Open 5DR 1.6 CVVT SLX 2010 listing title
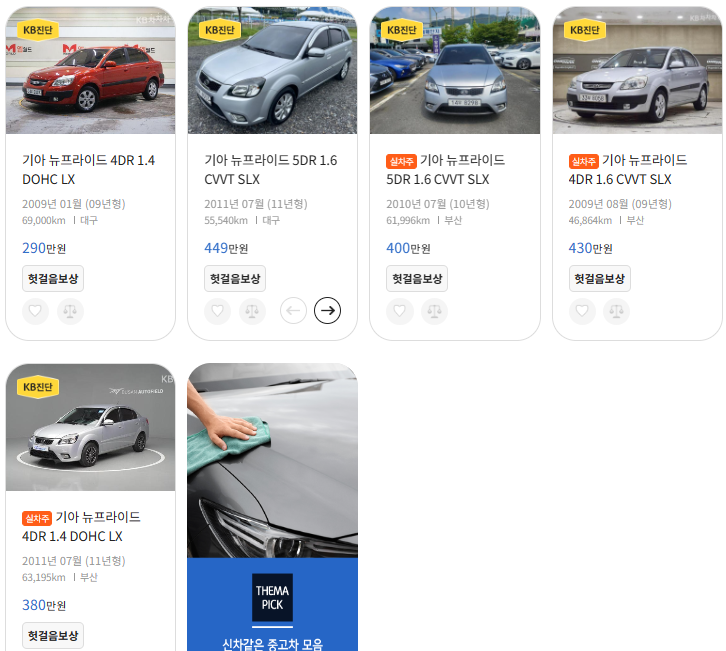 point(446,169)
